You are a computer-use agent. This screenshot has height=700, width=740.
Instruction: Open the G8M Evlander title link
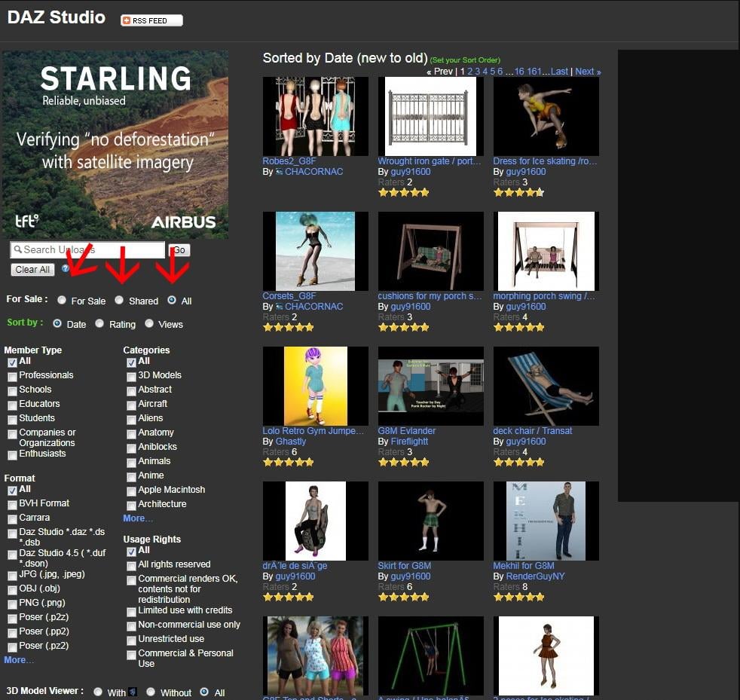[x=406, y=431]
